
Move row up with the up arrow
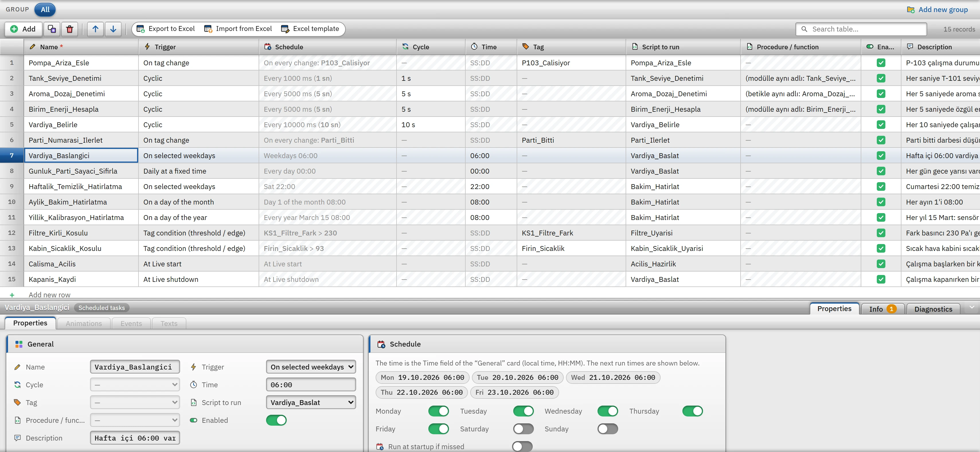point(95,29)
